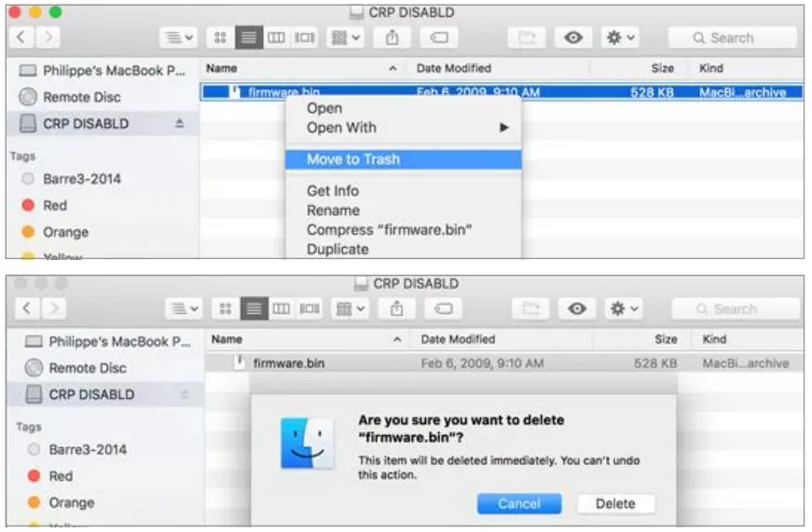Choose Compress "firmware.bin" in context menu
Image resolution: width=812 pixels, height=532 pixels.
[x=403, y=230]
